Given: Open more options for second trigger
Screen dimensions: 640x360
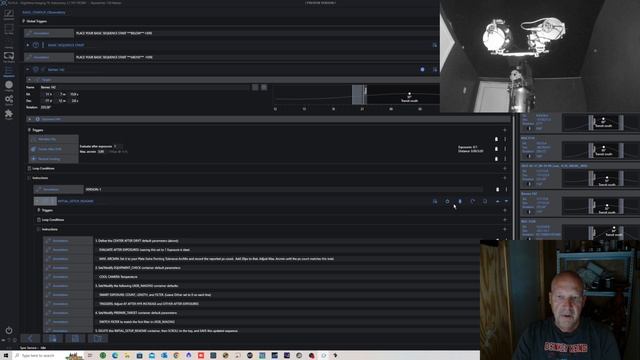Looking at the screenshot, I should [505, 149].
